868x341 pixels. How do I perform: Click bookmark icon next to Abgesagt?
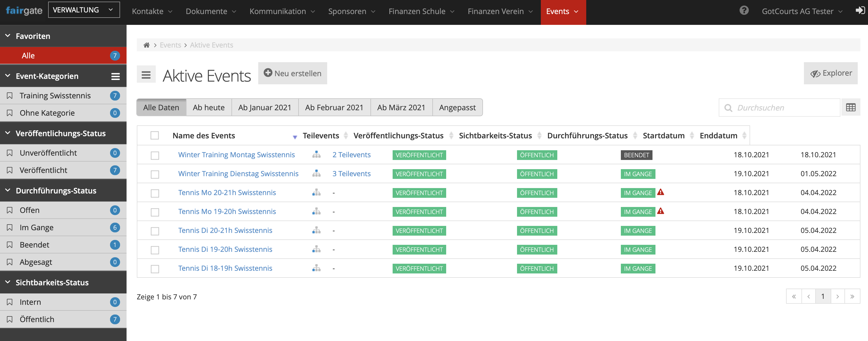(x=10, y=262)
